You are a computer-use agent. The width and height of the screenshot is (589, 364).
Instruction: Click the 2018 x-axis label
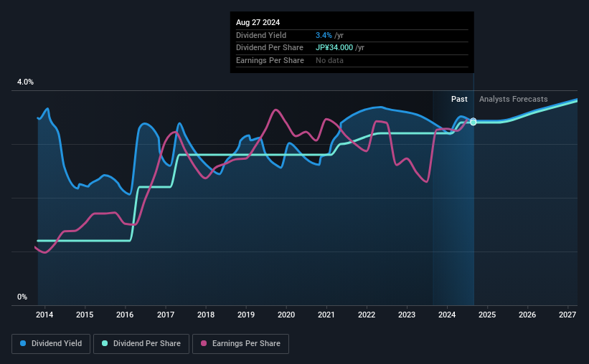206,315
